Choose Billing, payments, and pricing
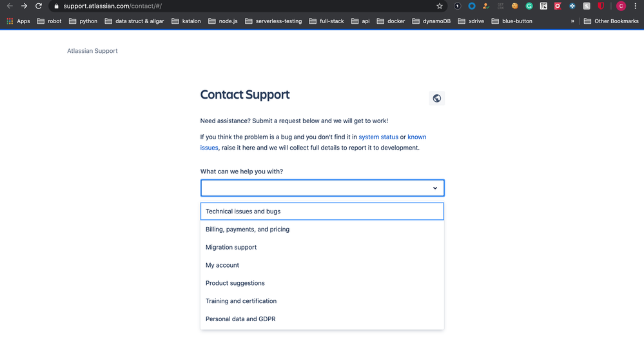 (322, 229)
